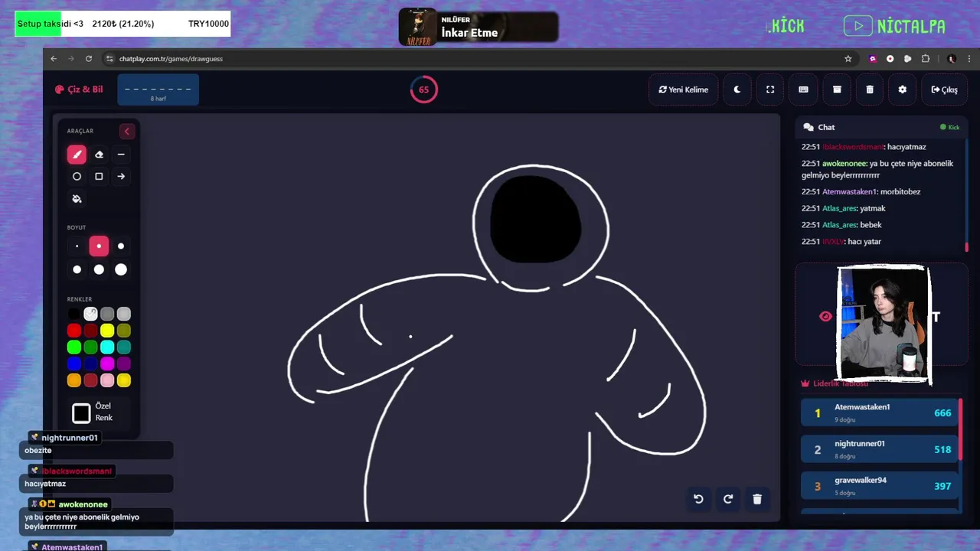
Task: Select the straight line tool
Action: click(121, 155)
